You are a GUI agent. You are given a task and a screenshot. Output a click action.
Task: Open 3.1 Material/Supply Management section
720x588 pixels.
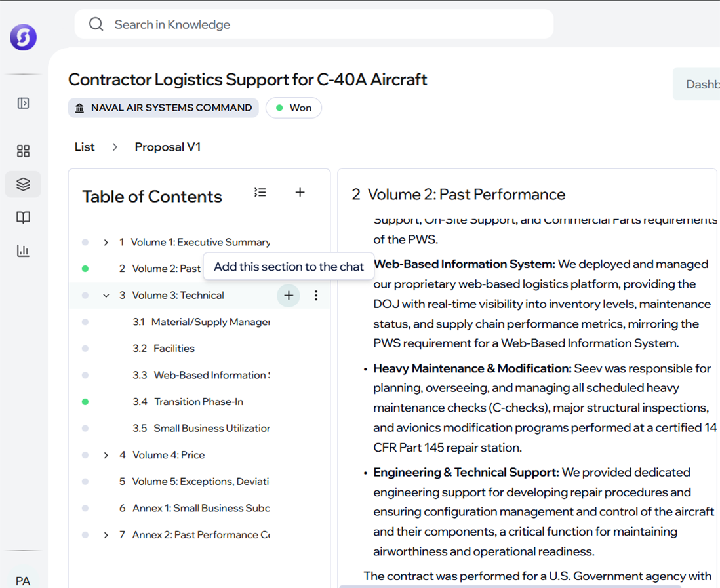pos(201,322)
